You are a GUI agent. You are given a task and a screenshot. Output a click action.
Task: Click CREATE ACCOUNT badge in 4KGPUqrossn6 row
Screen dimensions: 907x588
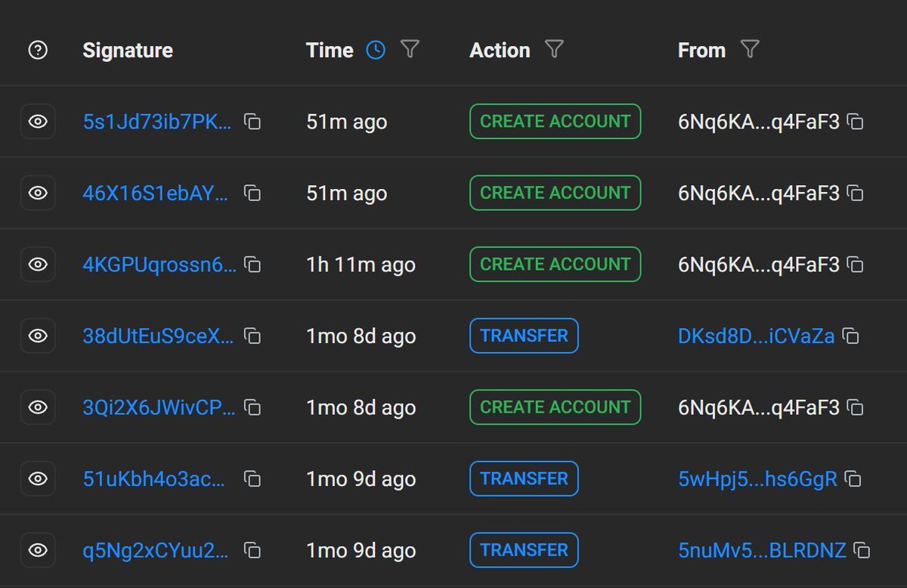(x=555, y=265)
